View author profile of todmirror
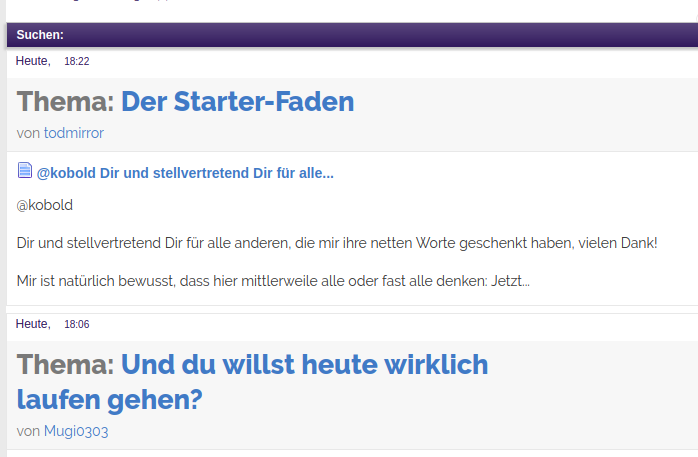Viewport: 698px width, 457px height. click(73, 133)
